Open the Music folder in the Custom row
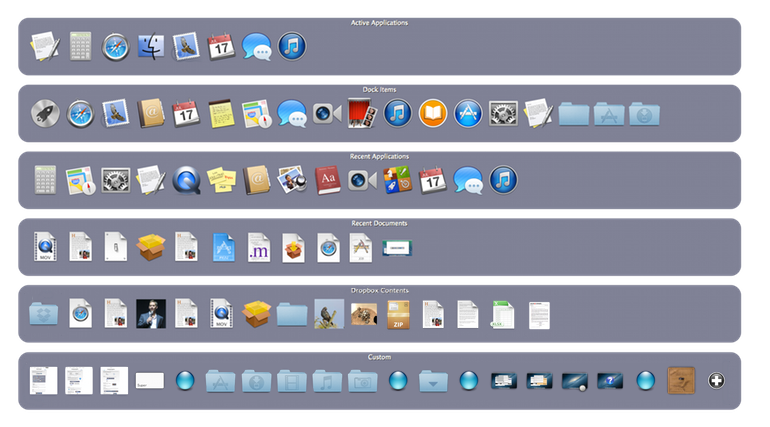770x427 pixels. click(327, 381)
